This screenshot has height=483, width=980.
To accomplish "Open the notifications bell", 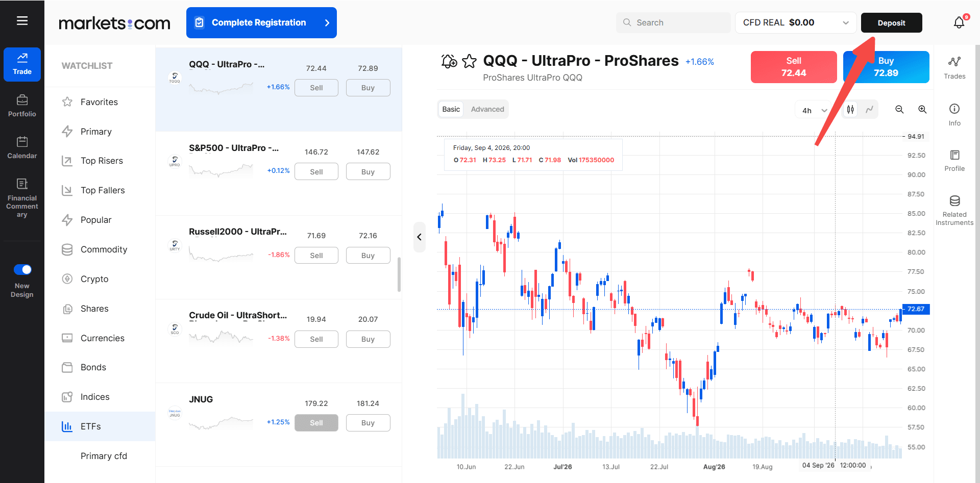I will tap(959, 22).
